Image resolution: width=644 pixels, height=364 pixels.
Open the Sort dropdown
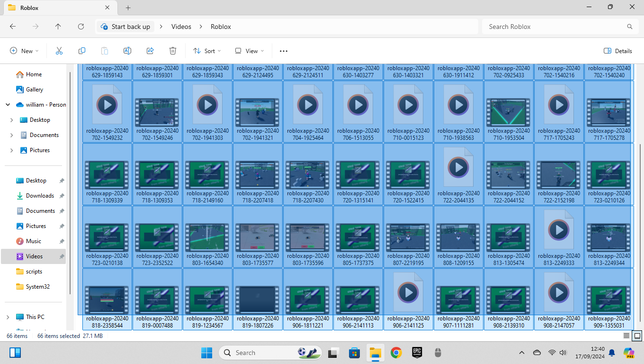[207, 51]
